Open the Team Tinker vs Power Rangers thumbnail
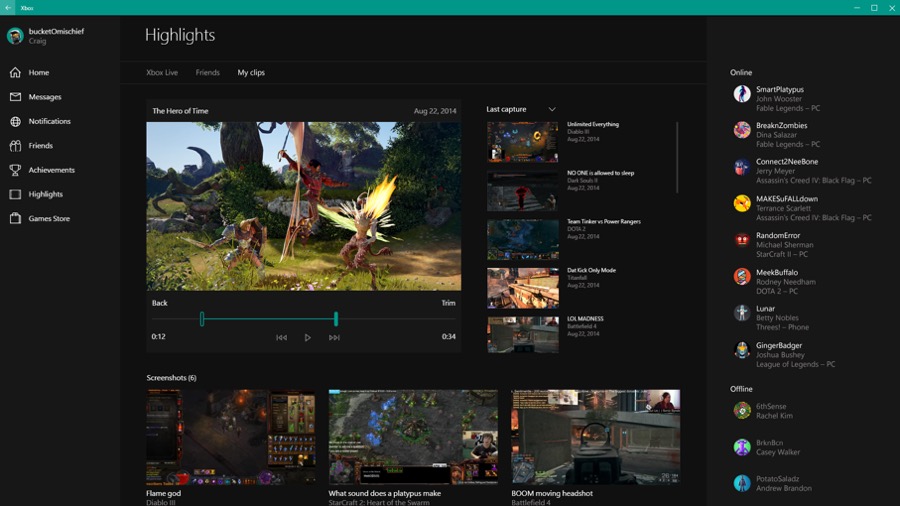Image resolution: width=900 pixels, height=506 pixels. coord(523,239)
